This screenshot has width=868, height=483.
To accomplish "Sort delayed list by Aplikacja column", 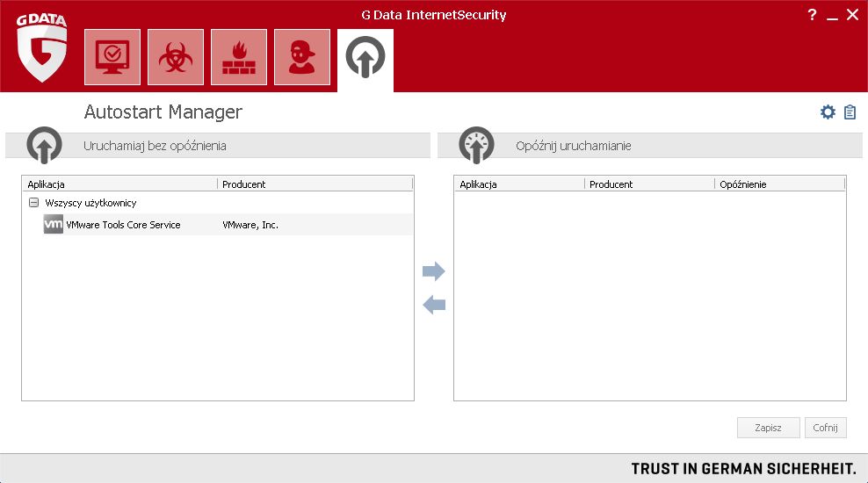I will click(x=519, y=184).
